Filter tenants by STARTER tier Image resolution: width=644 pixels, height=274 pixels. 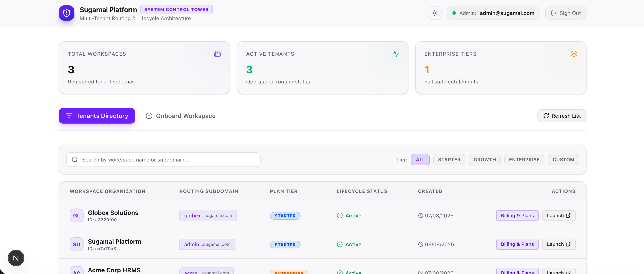pyautogui.click(x=449, y=160)
